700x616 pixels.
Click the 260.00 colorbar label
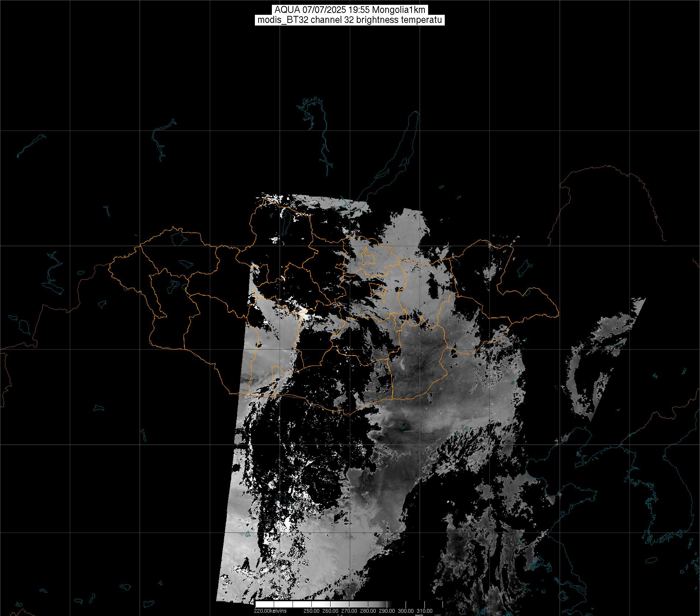331,611
